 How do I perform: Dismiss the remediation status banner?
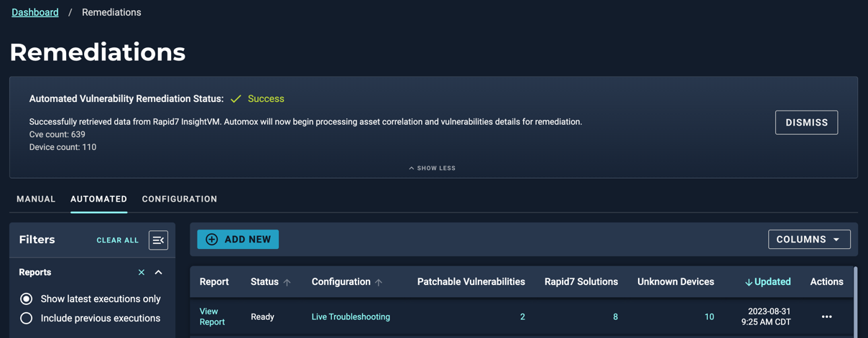(806, 123)
